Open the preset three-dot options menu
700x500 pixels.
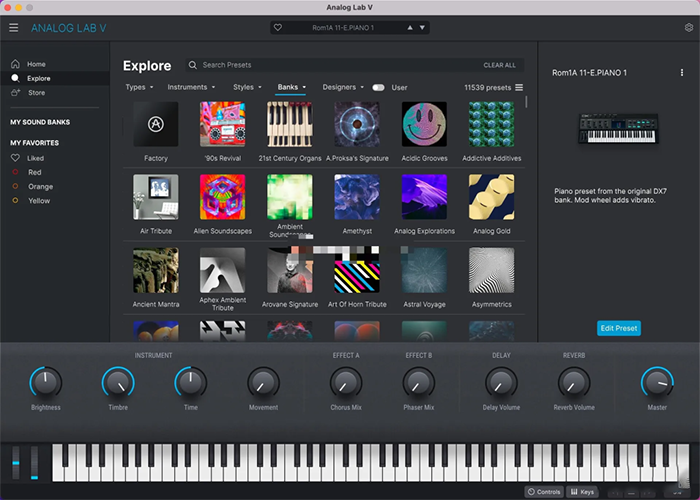tap(683, 72)
